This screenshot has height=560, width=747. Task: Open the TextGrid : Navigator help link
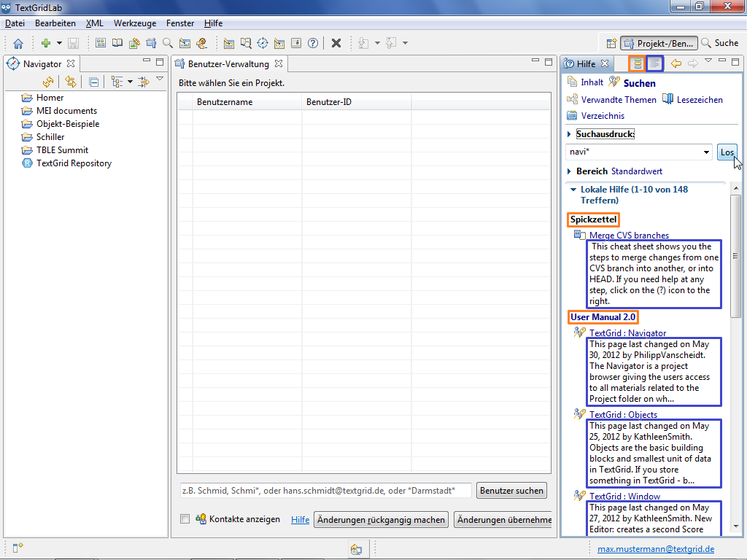coord(627,333)
